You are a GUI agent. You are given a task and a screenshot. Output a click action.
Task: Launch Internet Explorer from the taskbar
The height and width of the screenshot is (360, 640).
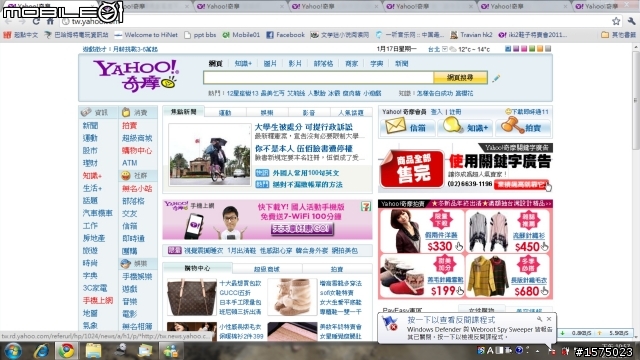[41, 351]
